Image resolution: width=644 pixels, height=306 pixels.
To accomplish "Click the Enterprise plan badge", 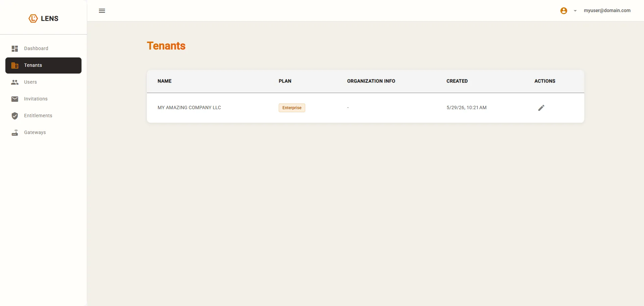I will pyautogui.click(x=292, y=108).
